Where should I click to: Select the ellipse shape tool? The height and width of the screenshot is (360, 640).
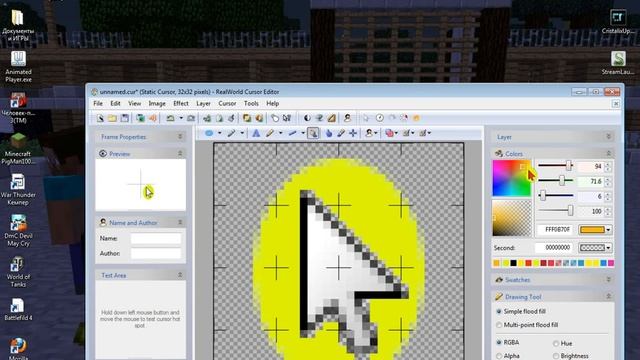click(209, 133)
